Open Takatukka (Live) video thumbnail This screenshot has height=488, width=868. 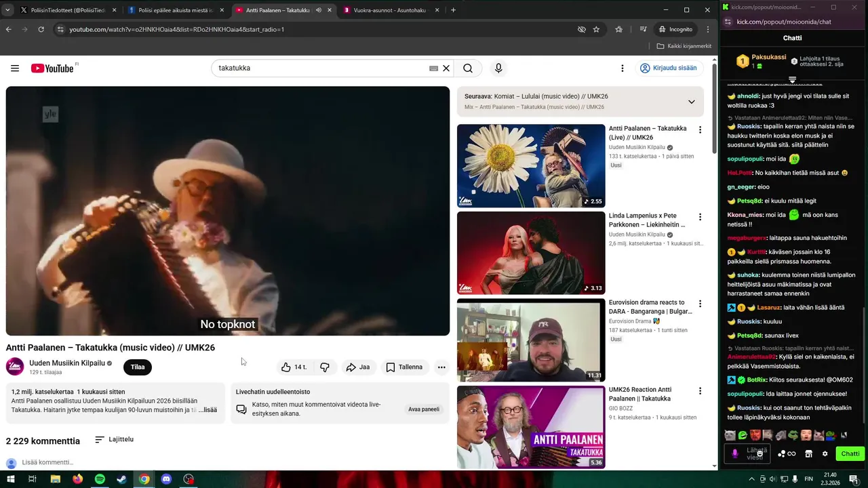531,165
